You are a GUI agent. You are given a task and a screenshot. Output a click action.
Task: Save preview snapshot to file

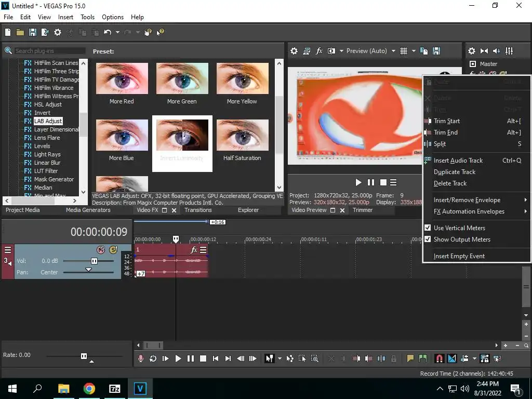[x=436, y=51]
